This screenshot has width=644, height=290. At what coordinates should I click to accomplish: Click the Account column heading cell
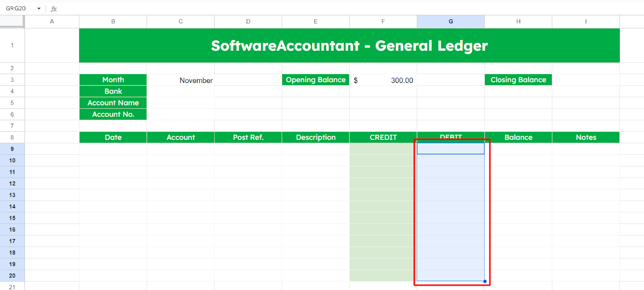(181, 137)
